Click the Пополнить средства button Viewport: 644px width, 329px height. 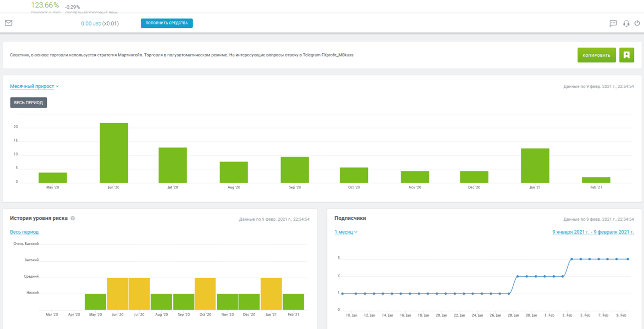pos(167,23)
